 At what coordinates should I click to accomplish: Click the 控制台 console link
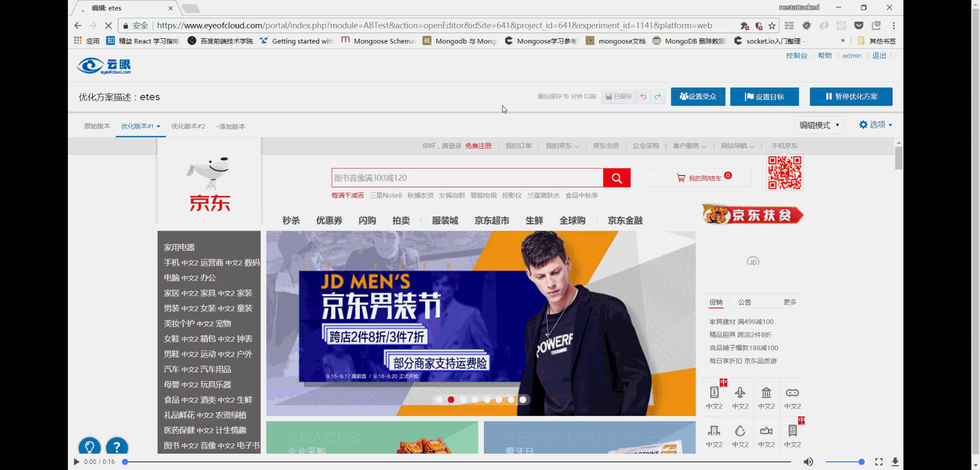pyautogui.click(x=796, y=56)
